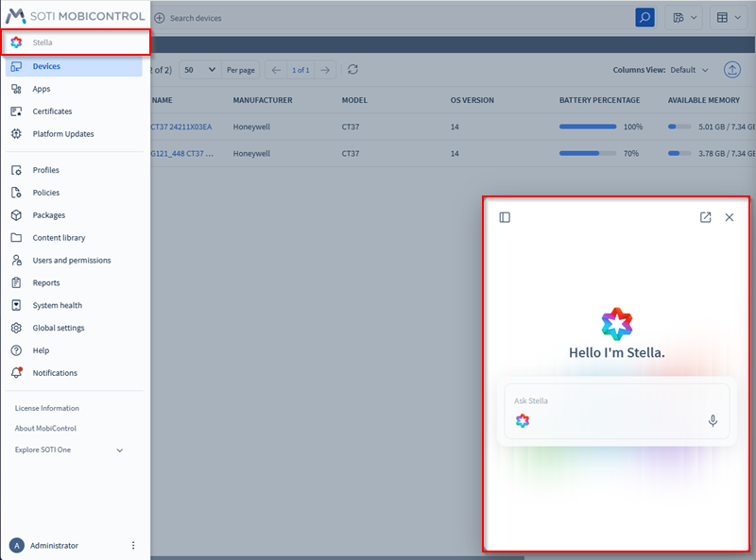Image resolution: width=756 pixels, height=560 pixels.
Task: Toggle Stella chat sidebar panel icon
Action: (x=505, y=217)
